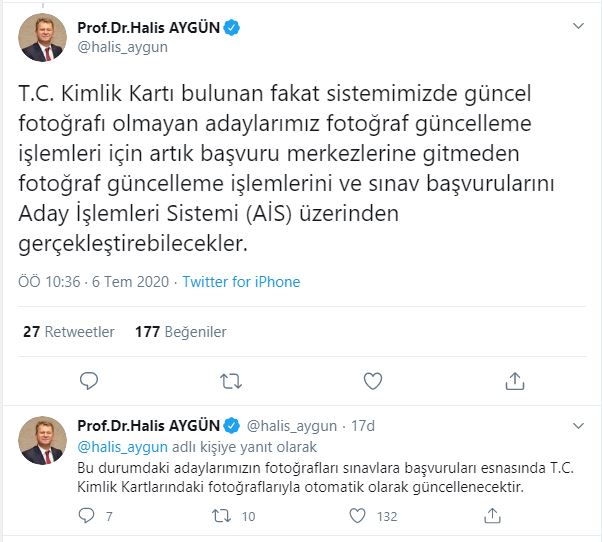Like the reply tweet with 132 likes
This screenshot has width=602, height=542.
click(x=357, y=516)
